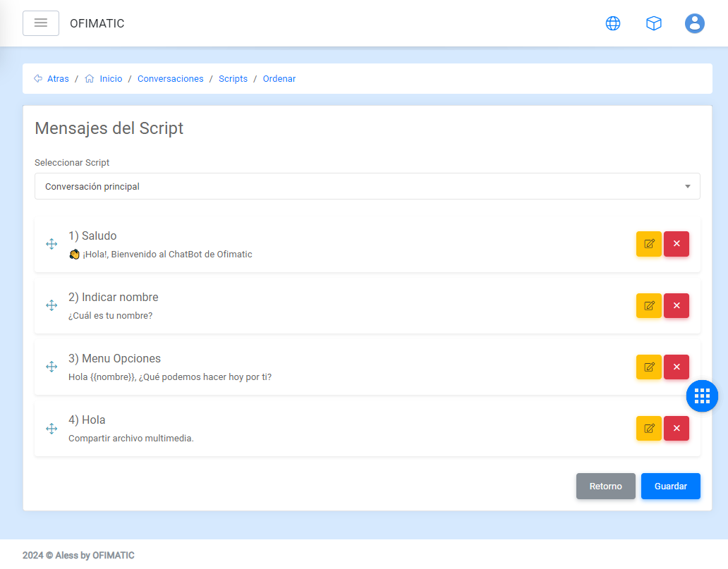Click the move handle for Hola
Viewport: 728px width, 569px height.
(x=51, y=428)
